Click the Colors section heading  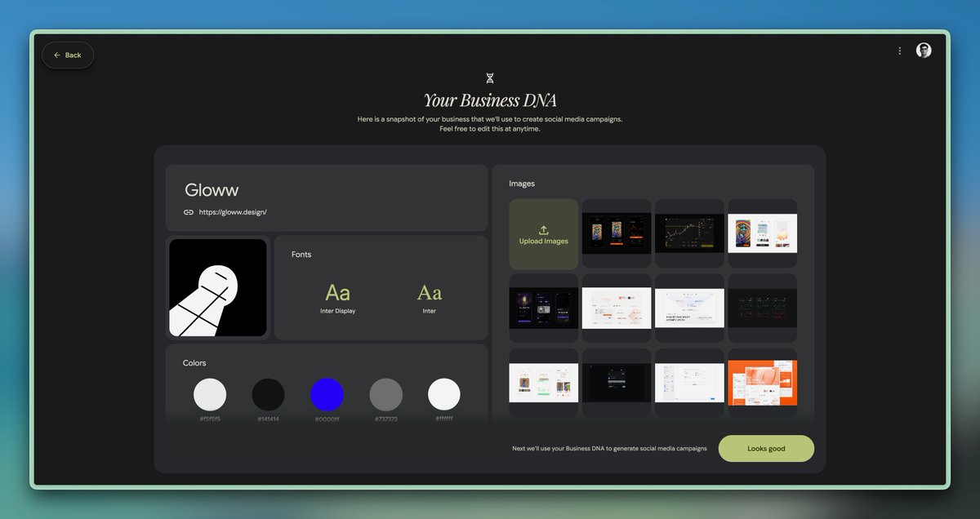(x=194, y=363)
